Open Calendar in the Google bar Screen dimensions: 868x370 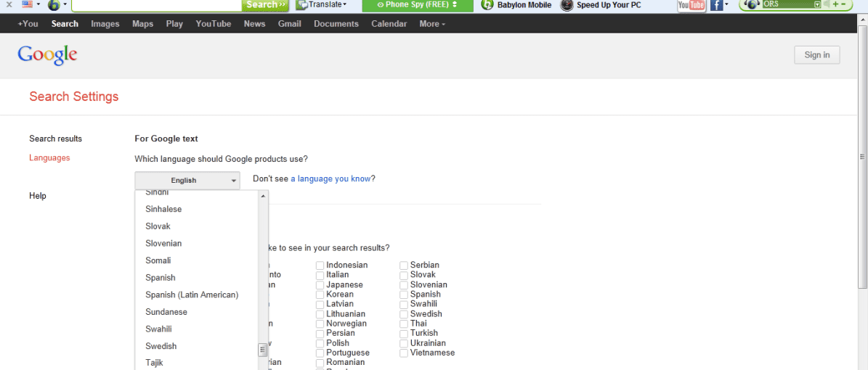click(x=389, y=24)
